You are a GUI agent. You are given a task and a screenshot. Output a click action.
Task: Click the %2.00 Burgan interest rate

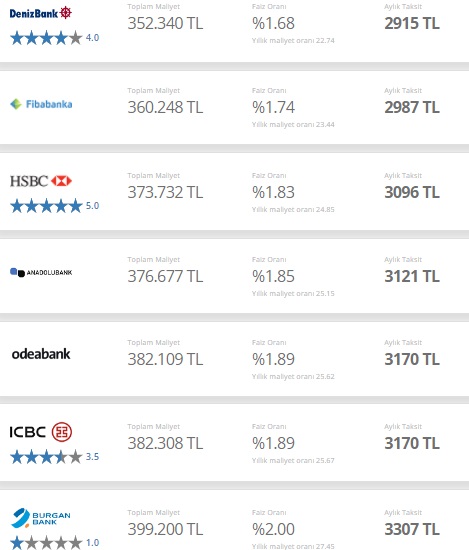click(273, 529)
